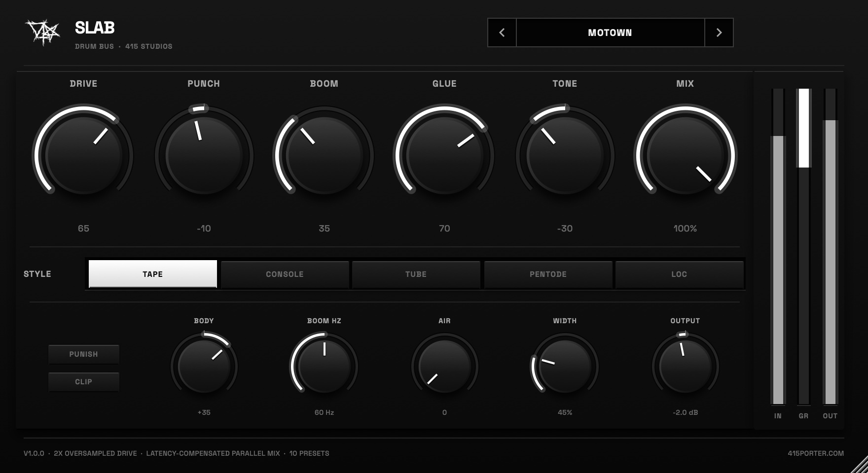Screen dimensions: 868x473
Task: Click the SLAB plugin title
Action: pyautogui.click(x=95, y=28)
